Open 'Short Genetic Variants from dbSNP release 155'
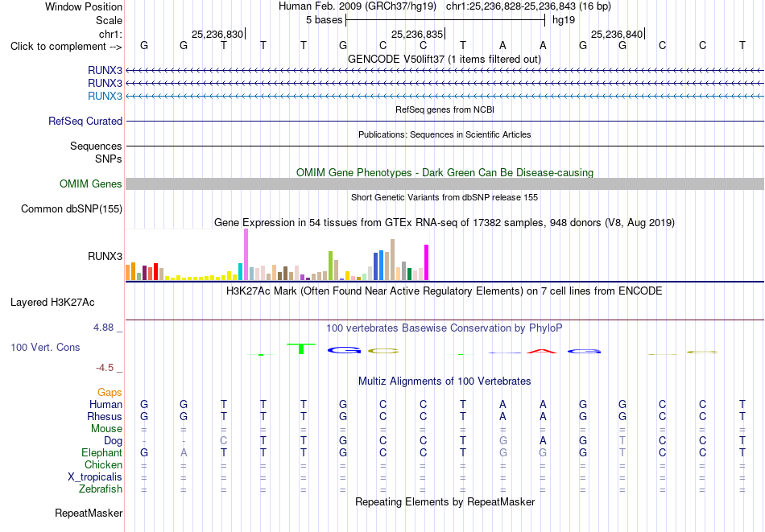765x532 pixels. [x=445, y=197]
